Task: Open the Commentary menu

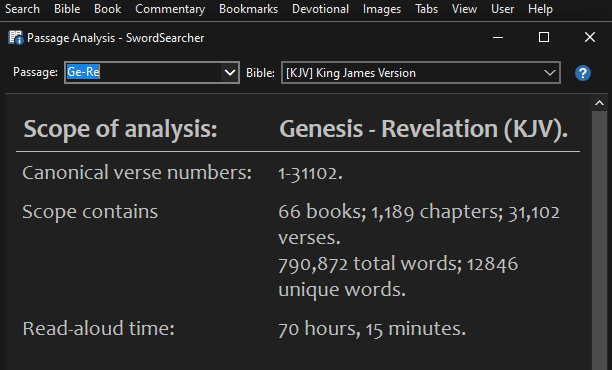Action: [x=170, y=9]
